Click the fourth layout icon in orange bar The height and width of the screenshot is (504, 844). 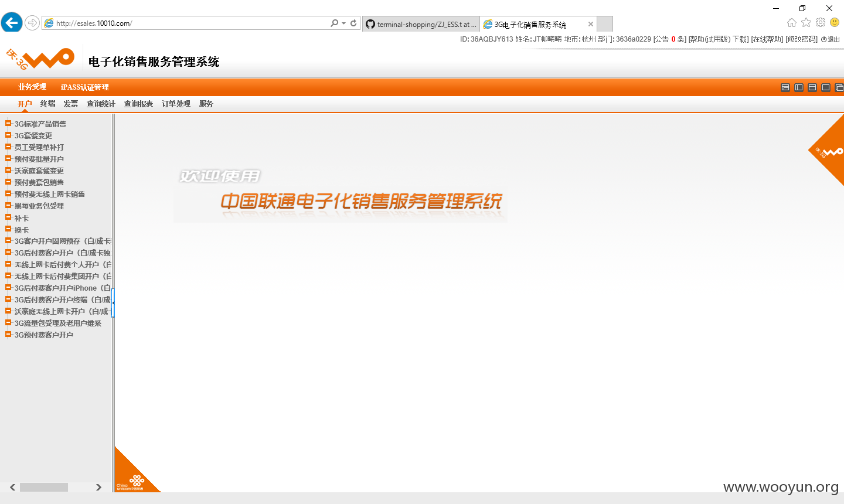(826, 87)
